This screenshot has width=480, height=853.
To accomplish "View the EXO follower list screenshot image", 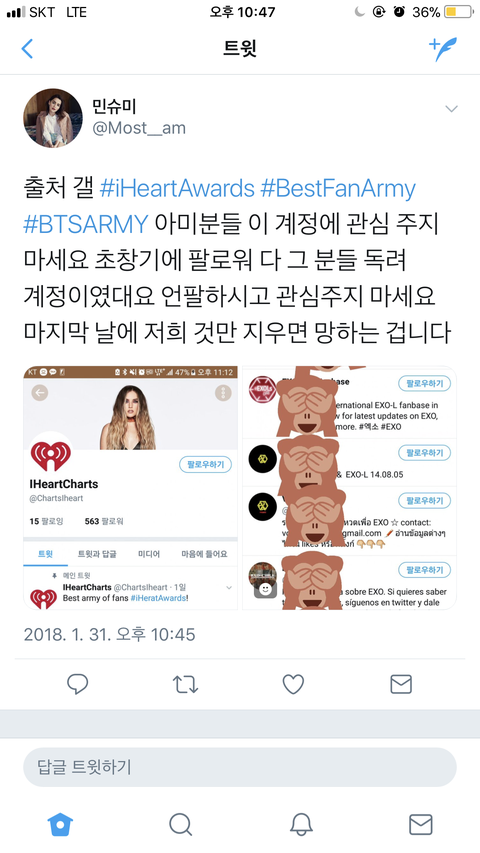I will pyautogui.click(x=349, y=487).
